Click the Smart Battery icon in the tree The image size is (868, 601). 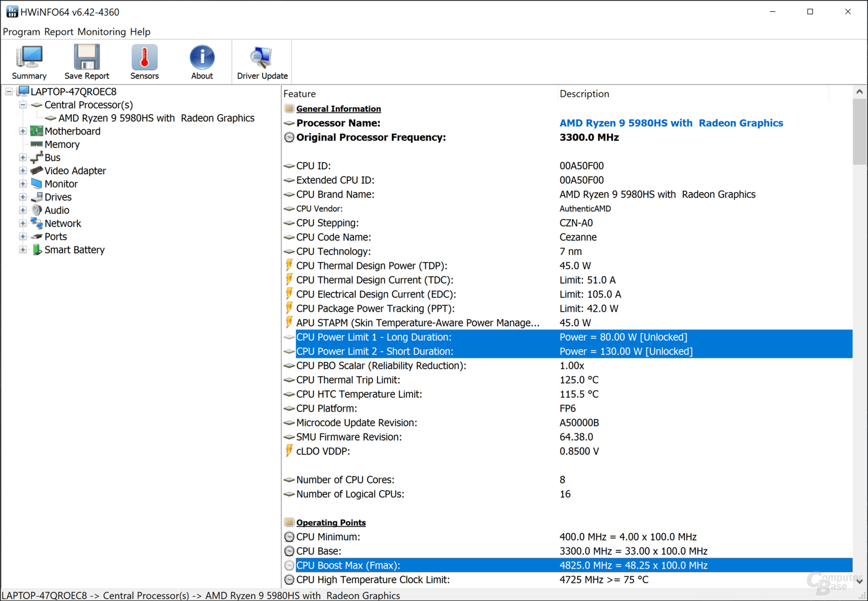[37, 250]
